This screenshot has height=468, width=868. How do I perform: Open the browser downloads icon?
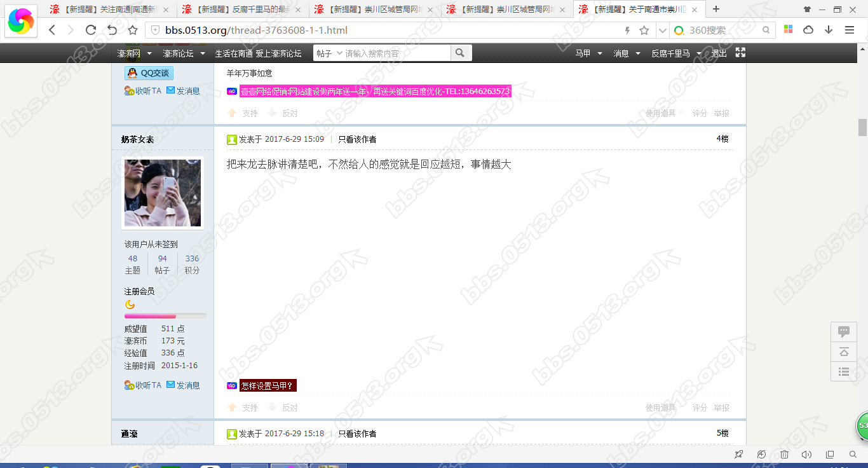(829, 30)
